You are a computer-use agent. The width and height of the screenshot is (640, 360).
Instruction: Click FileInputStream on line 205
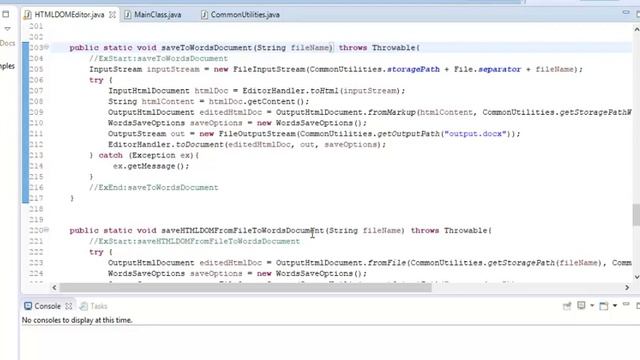[269, 69]
